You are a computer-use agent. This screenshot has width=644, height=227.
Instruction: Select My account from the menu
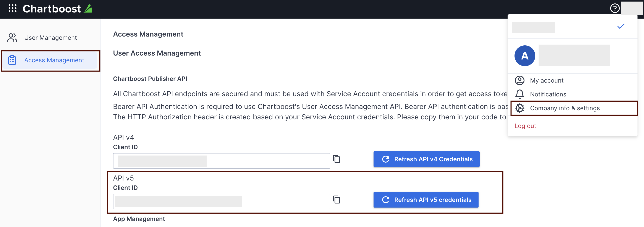click(547, 80)
